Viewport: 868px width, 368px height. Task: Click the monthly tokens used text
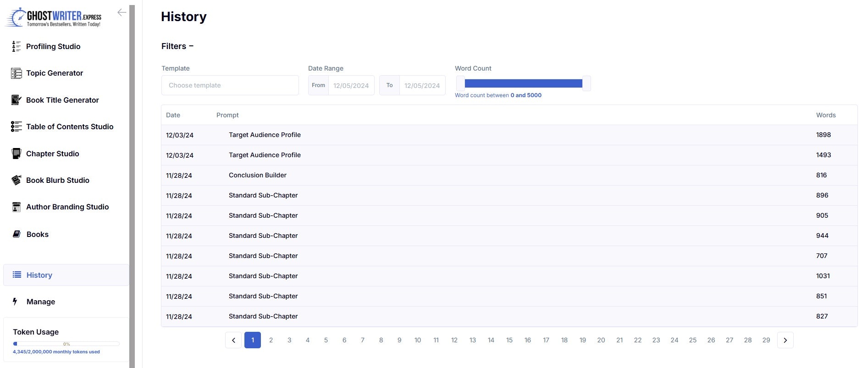(56, 352)
